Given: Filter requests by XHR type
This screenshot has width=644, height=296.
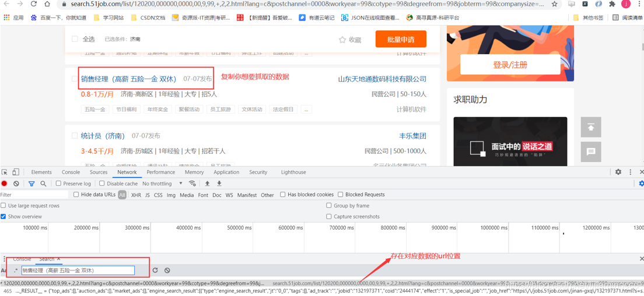Looking at the screenshot, I should tap(136, 195).
